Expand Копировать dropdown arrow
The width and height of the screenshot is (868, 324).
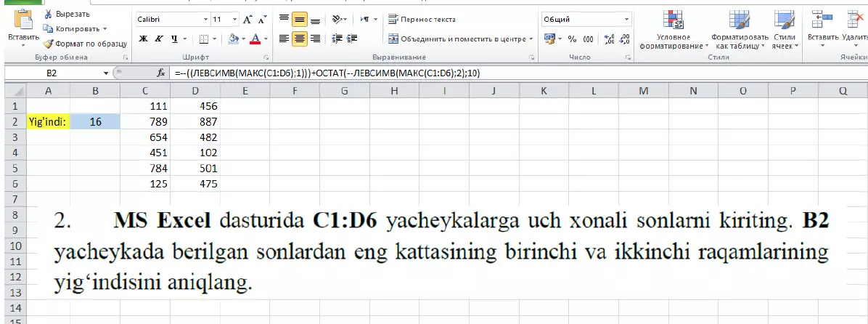click(x=105, y=29)
